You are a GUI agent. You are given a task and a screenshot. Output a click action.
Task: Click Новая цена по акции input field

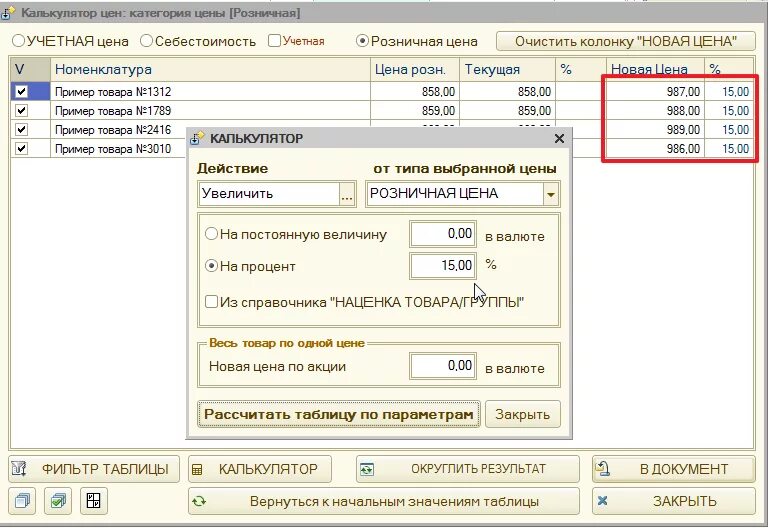coord(443,366)
